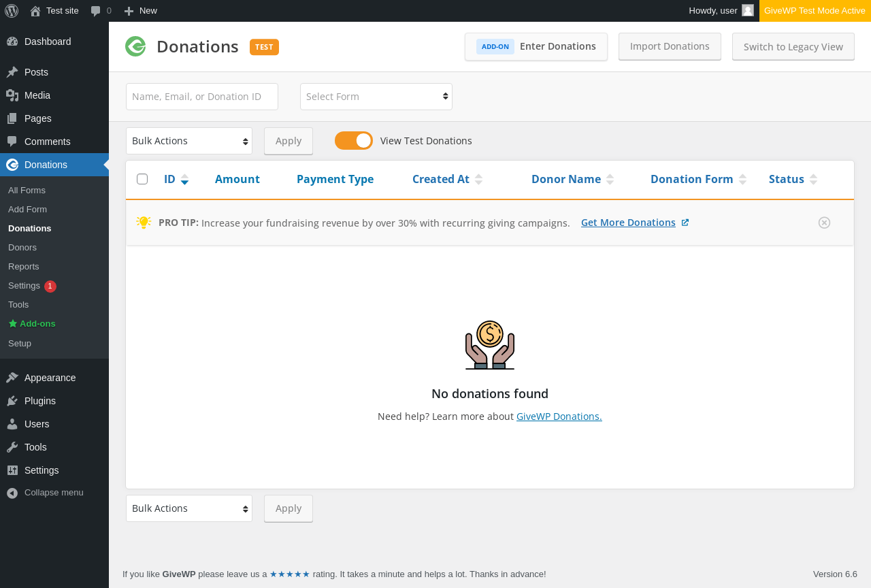
Task: Click the Plugins plug icon
Action: pos(12,401)
